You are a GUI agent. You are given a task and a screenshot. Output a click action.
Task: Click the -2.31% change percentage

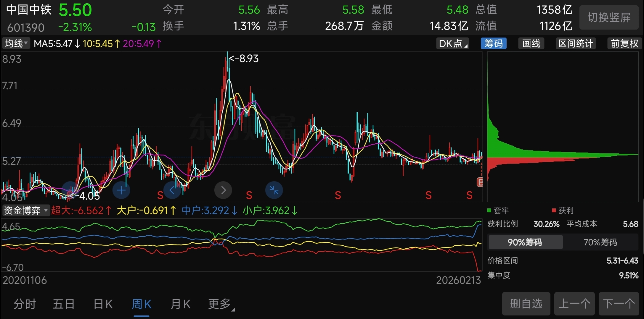point(75,27)
